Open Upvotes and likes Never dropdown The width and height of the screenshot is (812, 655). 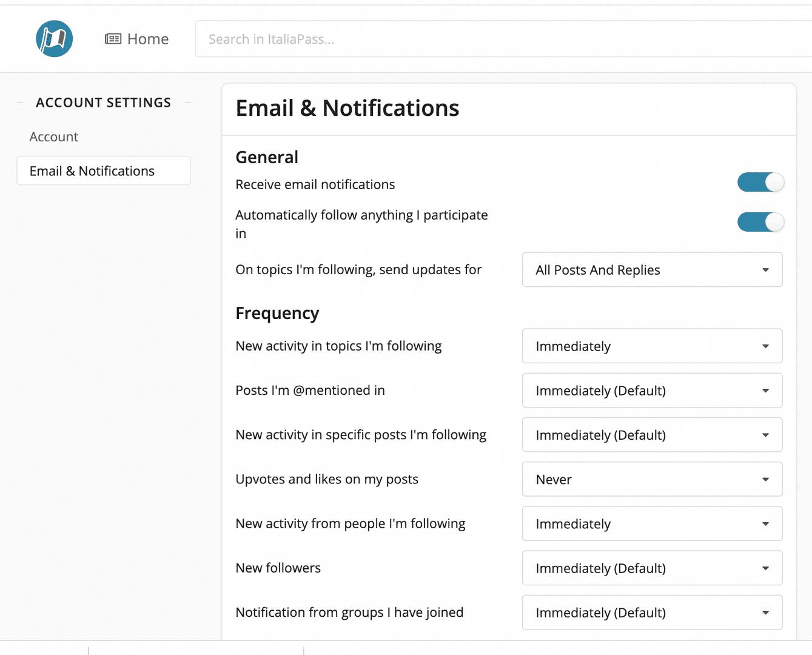pyautogui.click(x=652, y=480)
